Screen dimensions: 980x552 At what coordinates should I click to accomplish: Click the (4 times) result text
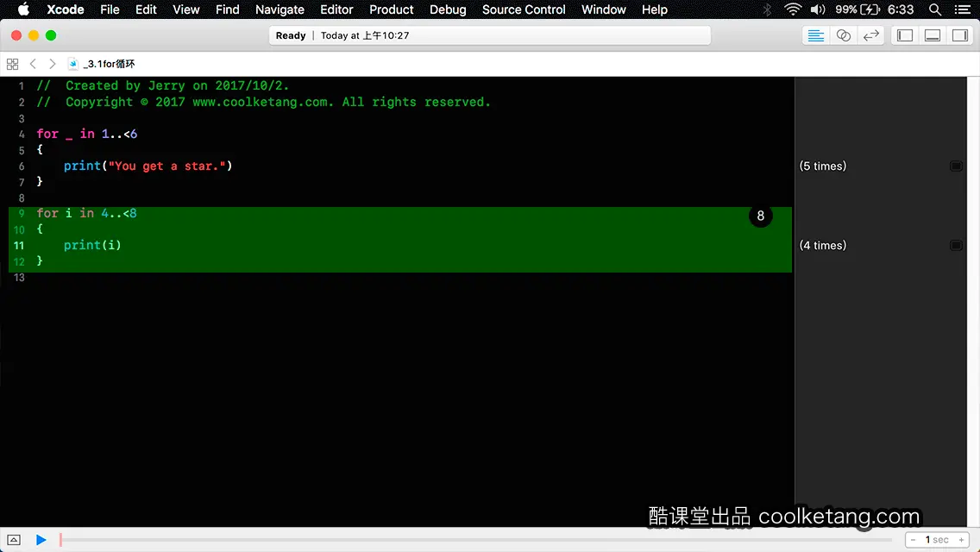822,245
